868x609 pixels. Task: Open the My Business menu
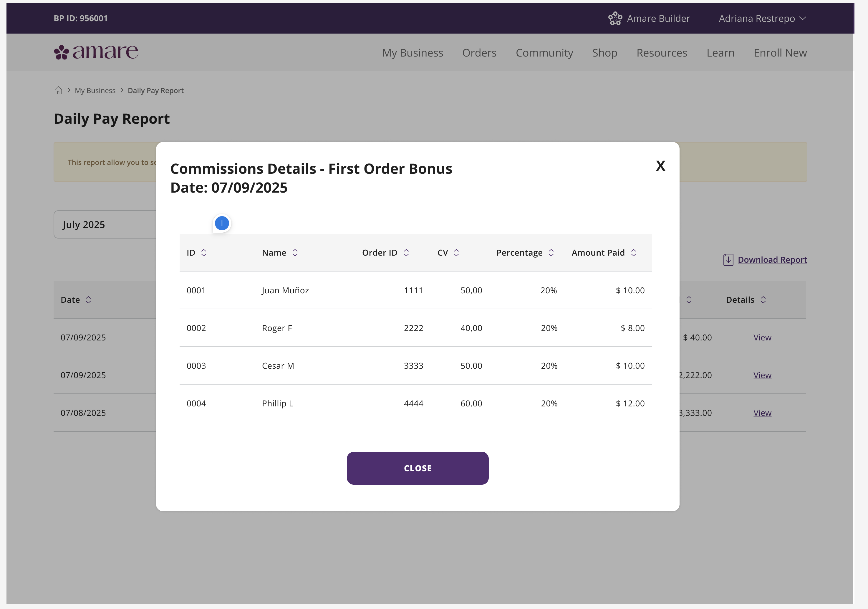[413, 52]
